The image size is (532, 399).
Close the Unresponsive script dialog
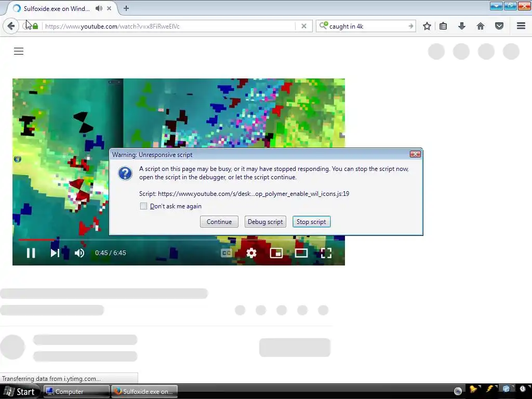pyautogui.click(x=415, y=154)
